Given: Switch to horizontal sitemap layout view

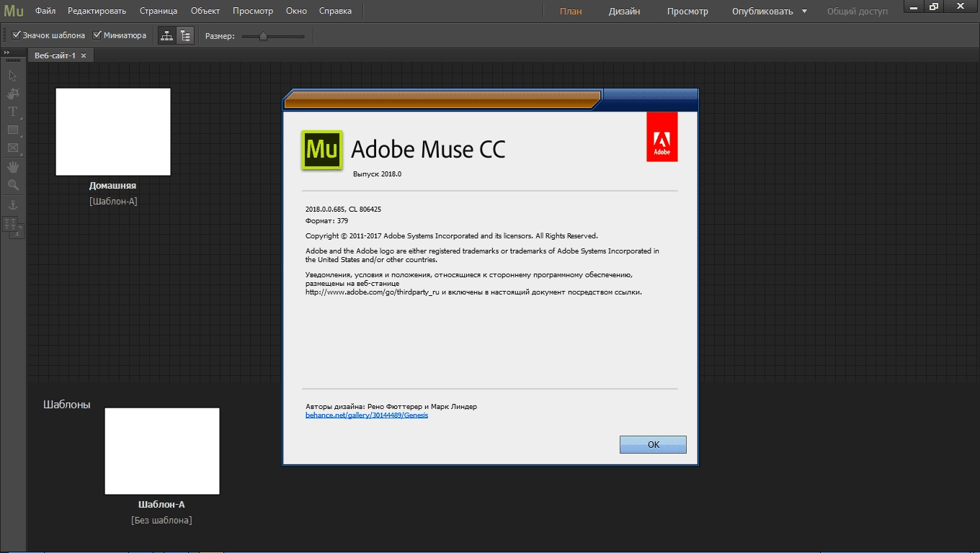Looking at the screenshot, I should pyautogui.click(x=167, y=35).
